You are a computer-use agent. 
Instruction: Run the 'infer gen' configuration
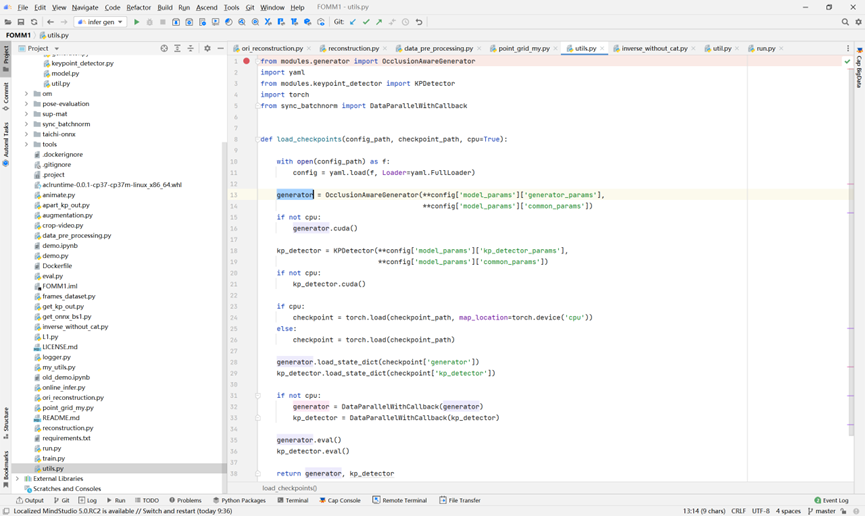137,22
